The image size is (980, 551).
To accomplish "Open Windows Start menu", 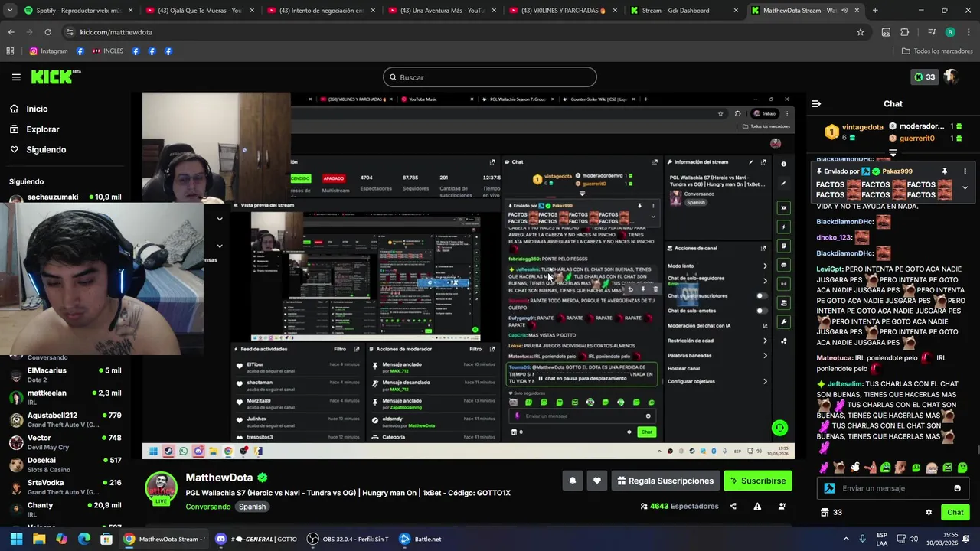I will click(16, 539).
